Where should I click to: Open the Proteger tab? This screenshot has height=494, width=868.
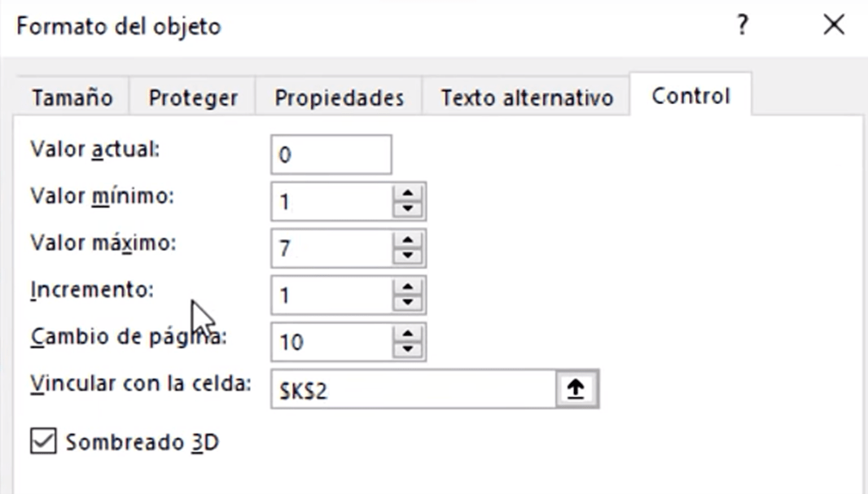coord(192,95)
